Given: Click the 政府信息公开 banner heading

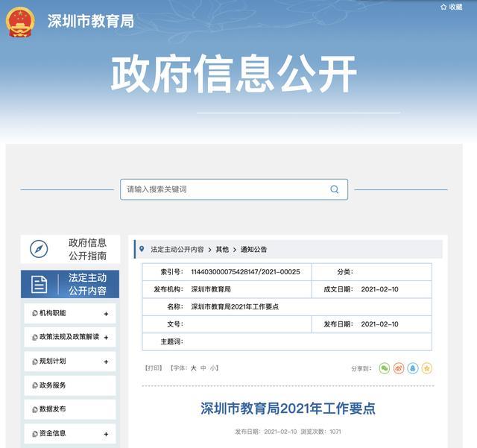Looking at the screenshot, I should (x=233, y=73).
